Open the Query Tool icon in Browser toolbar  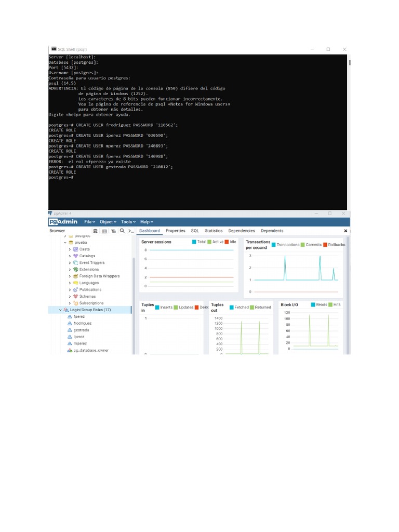(x=96, y=231)
